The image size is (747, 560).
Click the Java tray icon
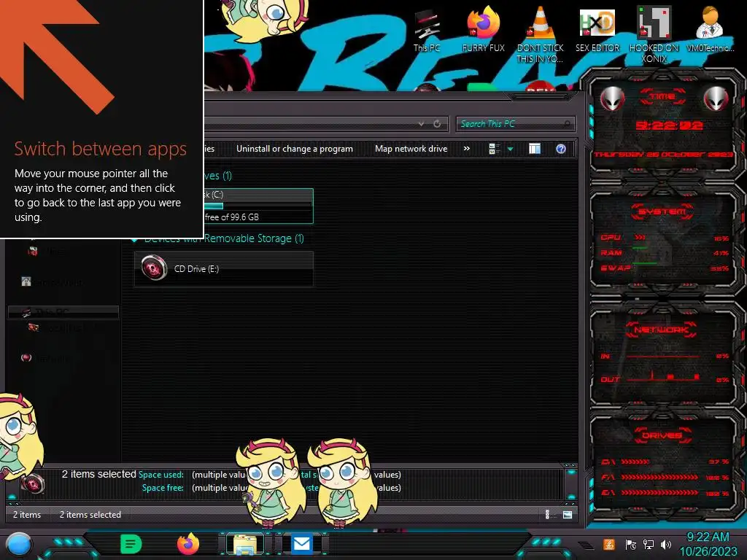608,544
